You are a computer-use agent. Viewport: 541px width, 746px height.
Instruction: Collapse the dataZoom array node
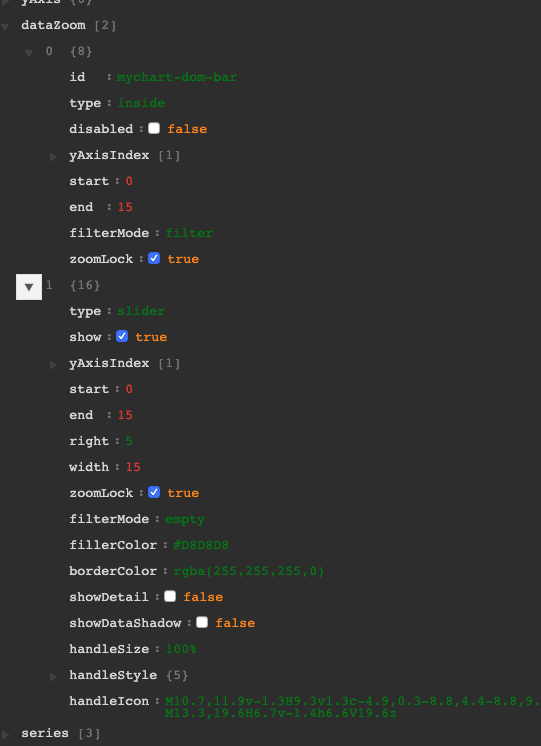[5, 26]
